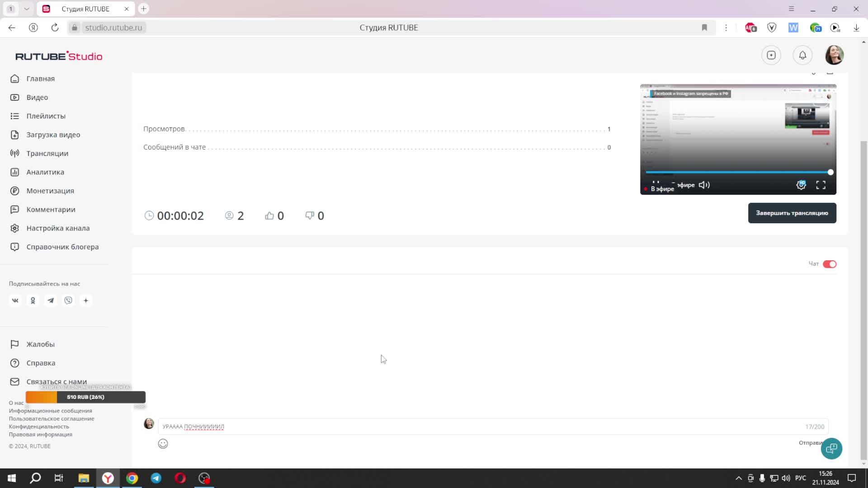Open the notifications bell in RUTUBE Studio
The height and width of the screenshot is (488, 868).
pos(802,55)
